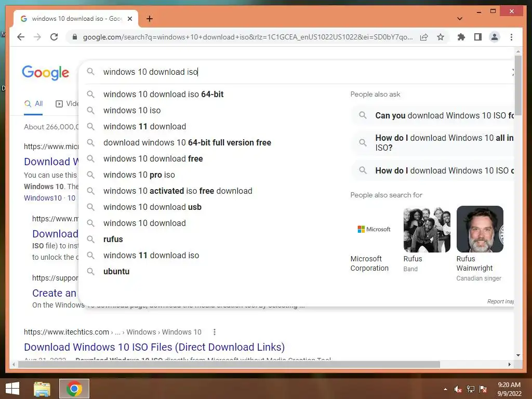Open File Explorer from the taskbar
The height and width of the screenshot is (399, 532).
42,389
